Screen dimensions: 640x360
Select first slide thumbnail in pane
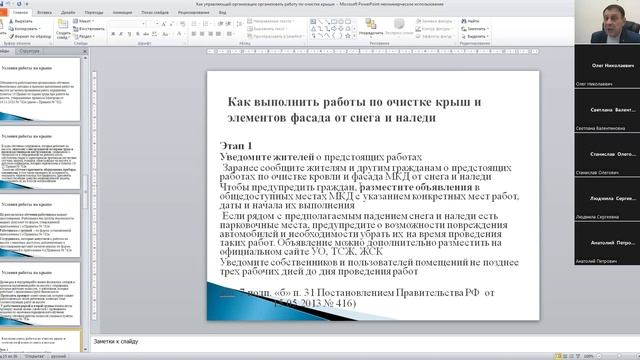click(40, 89)
